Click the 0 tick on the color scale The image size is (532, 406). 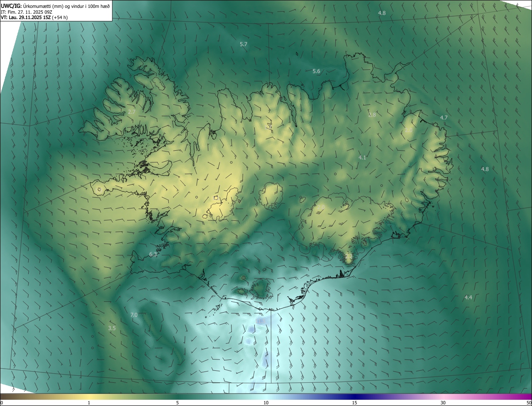[2, 403]
